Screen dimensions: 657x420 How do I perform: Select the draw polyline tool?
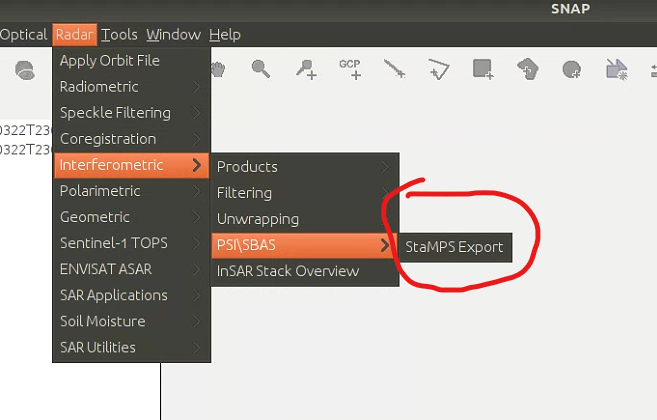(439, 69)
